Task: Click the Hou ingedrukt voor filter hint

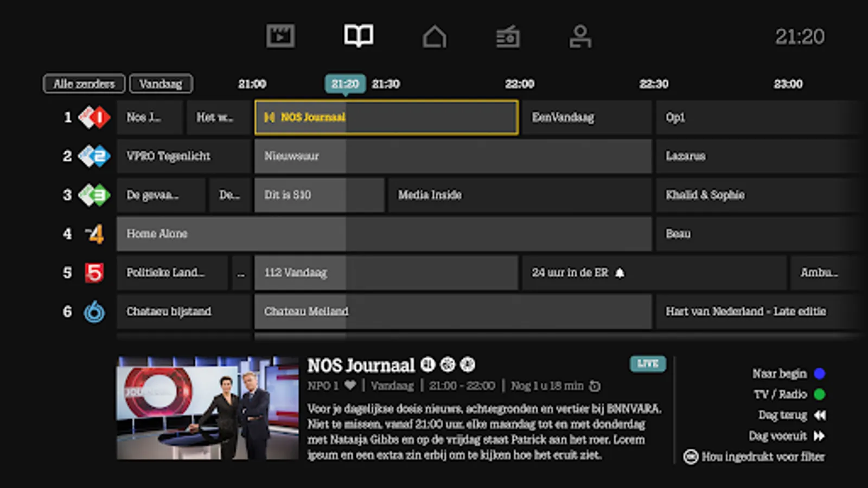Action: coord(763,457)
